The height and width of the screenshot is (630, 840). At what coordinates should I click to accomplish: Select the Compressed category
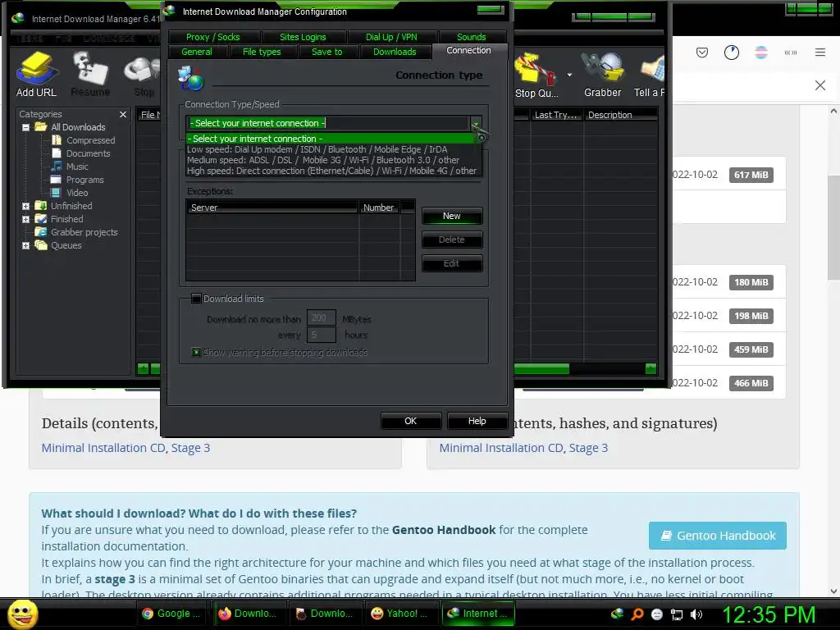point(90,140)
